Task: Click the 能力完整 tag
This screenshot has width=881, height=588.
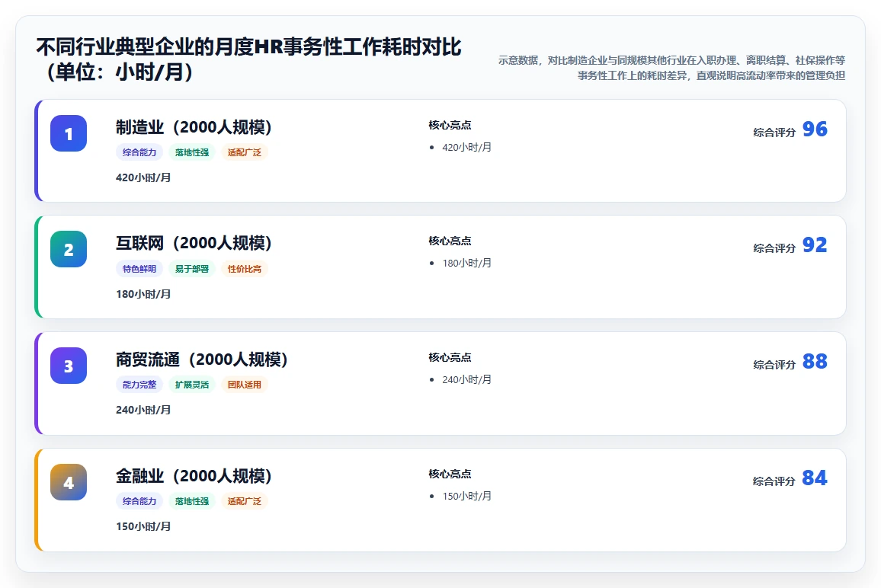Action: click(139, 385)
